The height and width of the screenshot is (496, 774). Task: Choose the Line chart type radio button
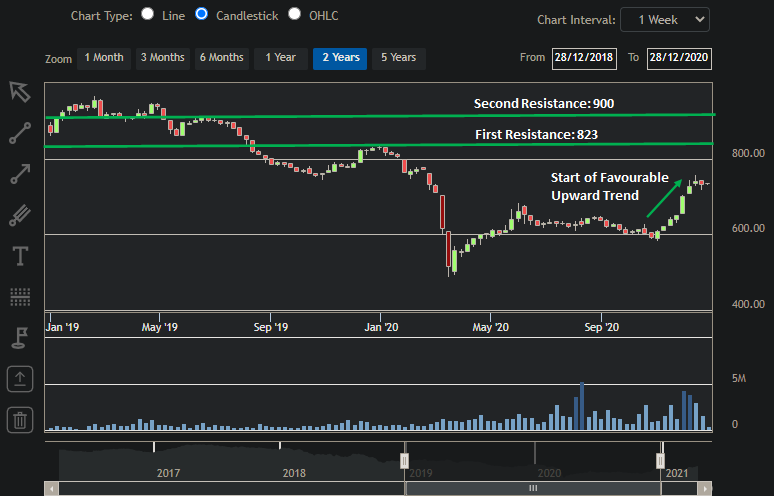point(148,14)
